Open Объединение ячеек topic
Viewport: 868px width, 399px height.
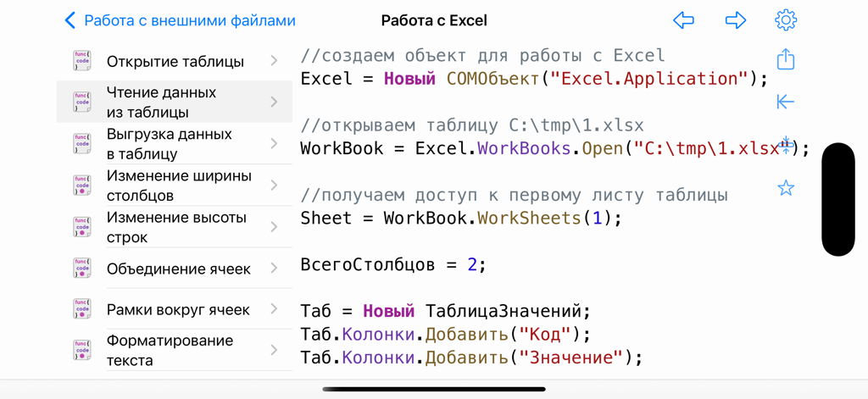pos(178,269)
